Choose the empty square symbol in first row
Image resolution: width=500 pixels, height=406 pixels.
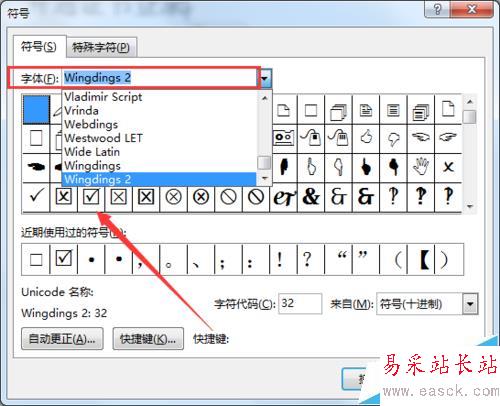coord(311,110)
